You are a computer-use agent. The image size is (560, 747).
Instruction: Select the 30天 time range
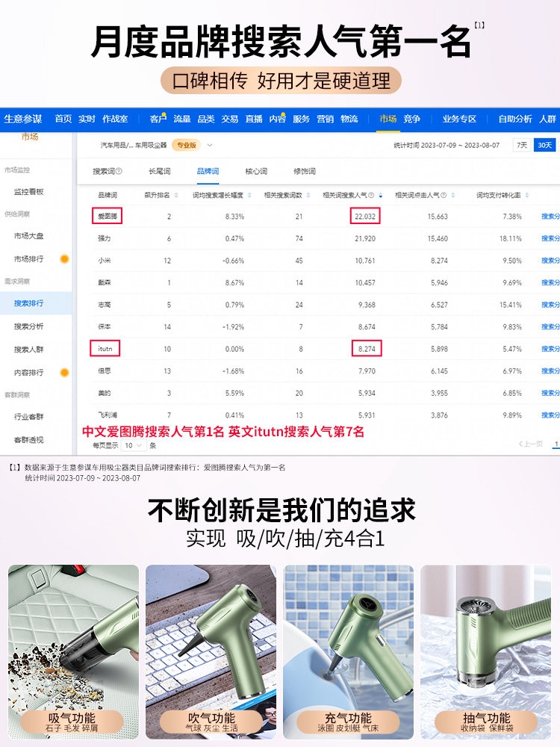coord(544,145)
